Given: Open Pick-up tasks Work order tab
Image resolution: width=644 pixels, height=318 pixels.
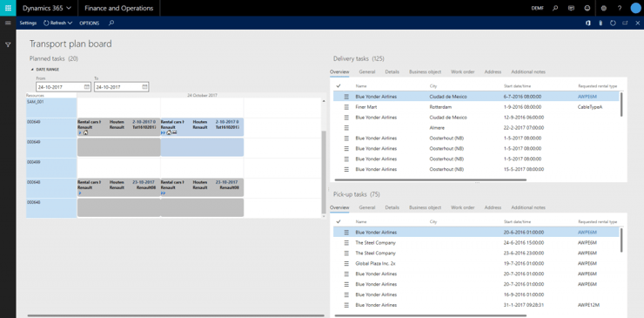Looking at the screenshot, I should tap(462, 207).
